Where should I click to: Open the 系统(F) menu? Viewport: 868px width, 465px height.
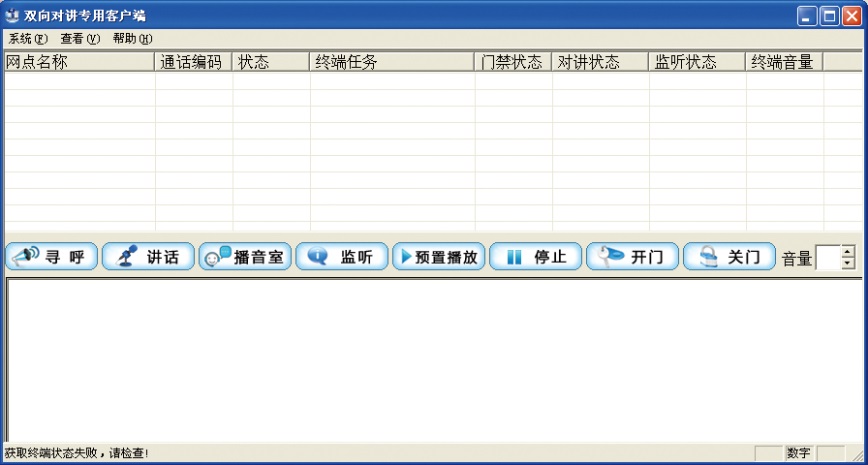pos(28,39)
